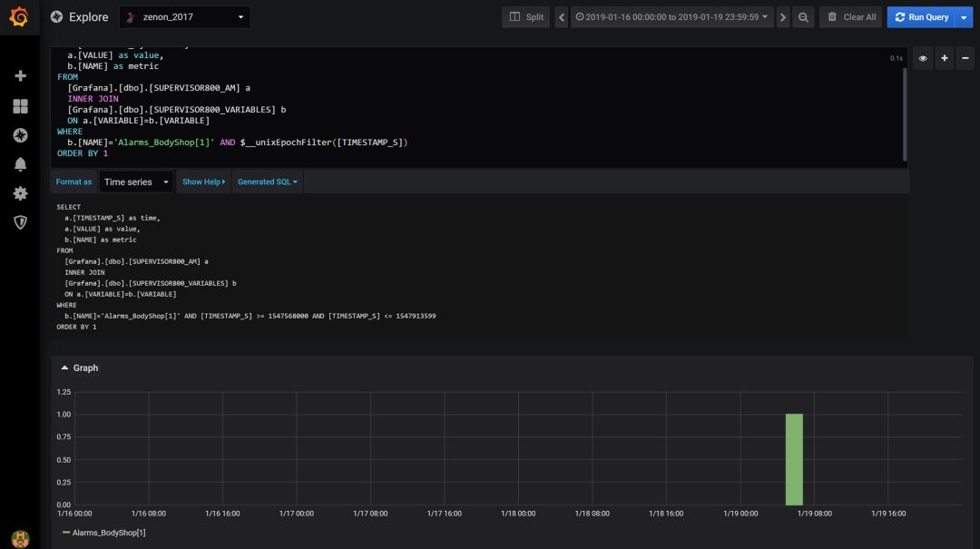
Task: Open the Explore compass icon in sidebar
Action: [x=20, y=135]
